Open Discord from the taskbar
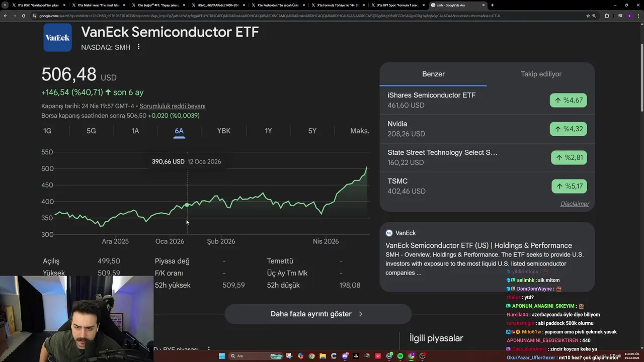The image size is (644, 362). pos(345,356)
